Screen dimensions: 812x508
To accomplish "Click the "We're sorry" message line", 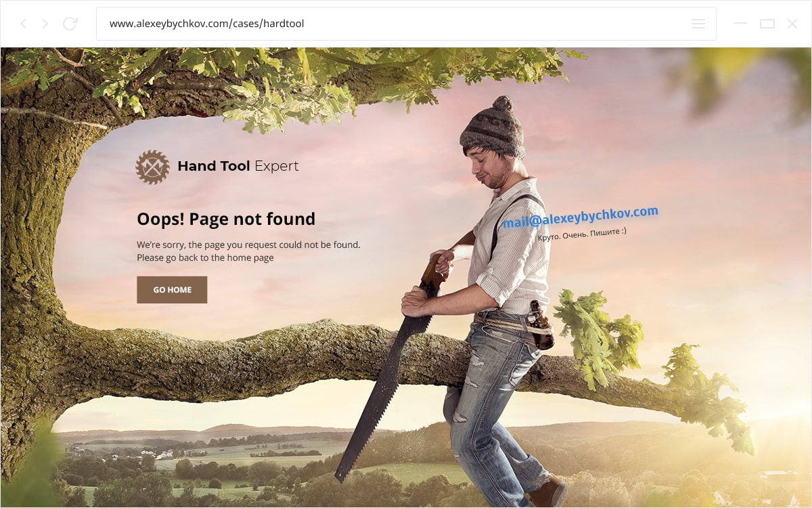I will pyautogui.click(x=248, y=245).
